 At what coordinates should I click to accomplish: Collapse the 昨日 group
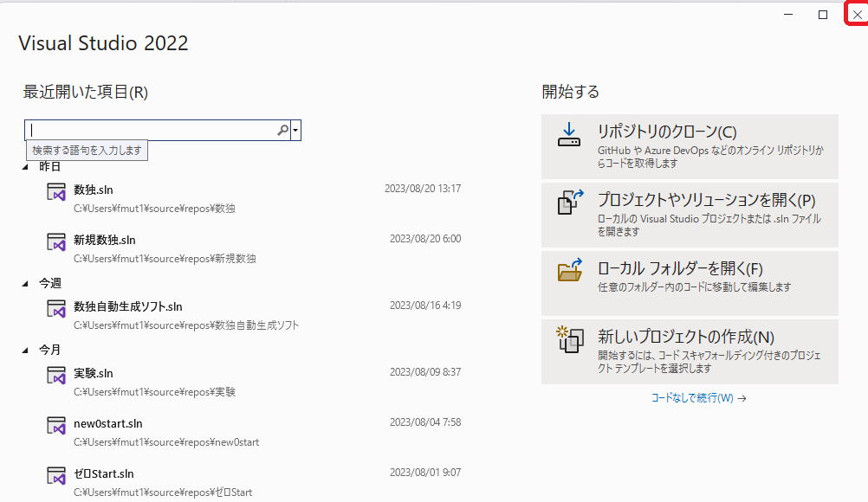click(25, 167)
